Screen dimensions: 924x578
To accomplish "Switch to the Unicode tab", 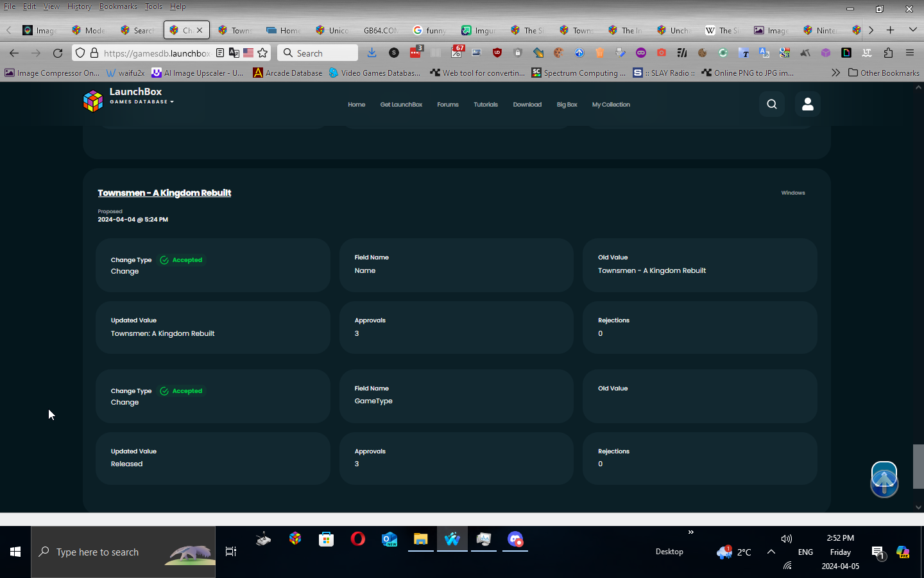I will coord(332,30).
